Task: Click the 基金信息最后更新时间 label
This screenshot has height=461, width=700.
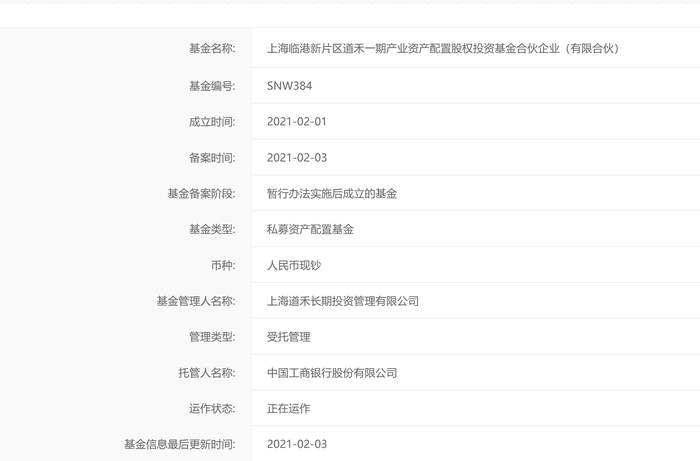Action: (x=179, y=444)
